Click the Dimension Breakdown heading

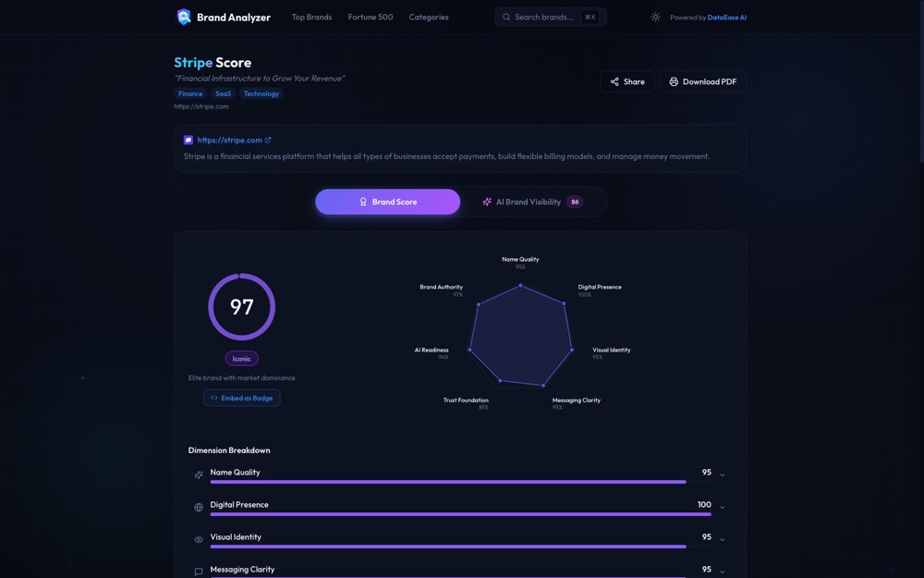[x=229, y=450]
